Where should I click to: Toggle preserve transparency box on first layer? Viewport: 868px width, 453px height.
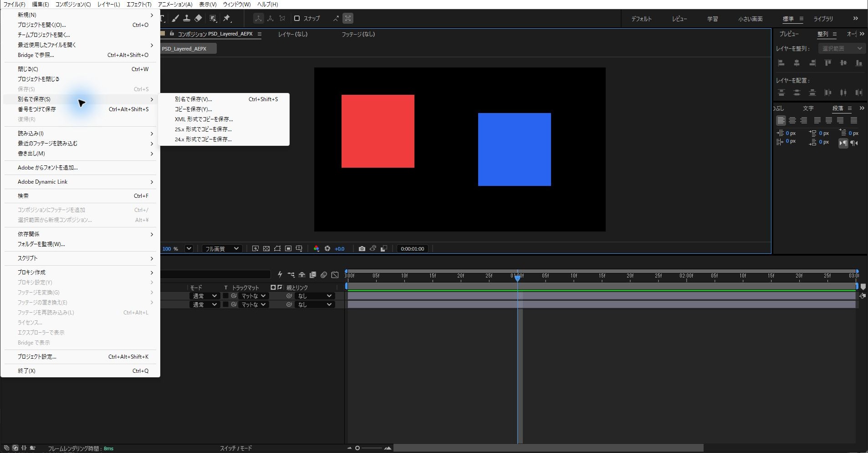[225, 296]
